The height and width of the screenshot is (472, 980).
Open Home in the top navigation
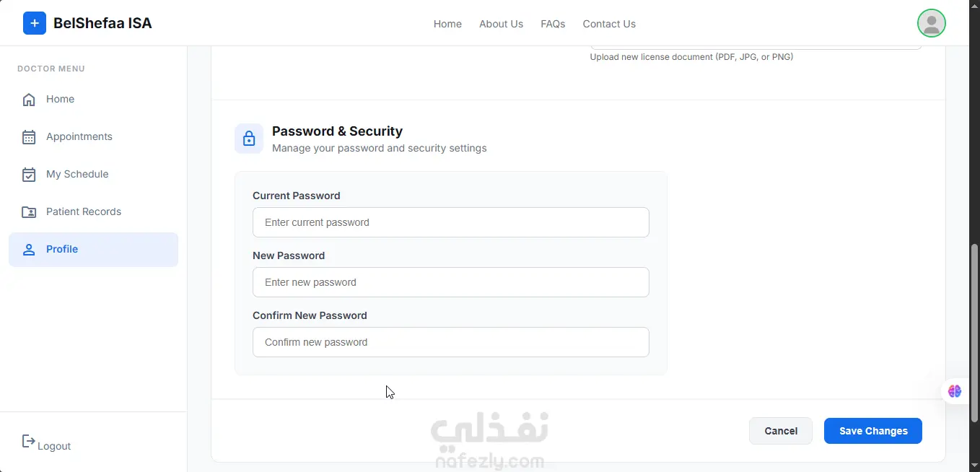[x=447, y=24]
